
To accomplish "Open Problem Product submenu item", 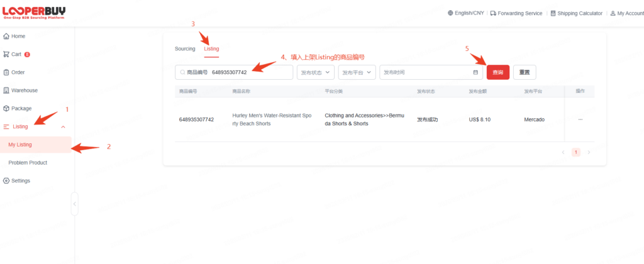I will click(28, 163).
